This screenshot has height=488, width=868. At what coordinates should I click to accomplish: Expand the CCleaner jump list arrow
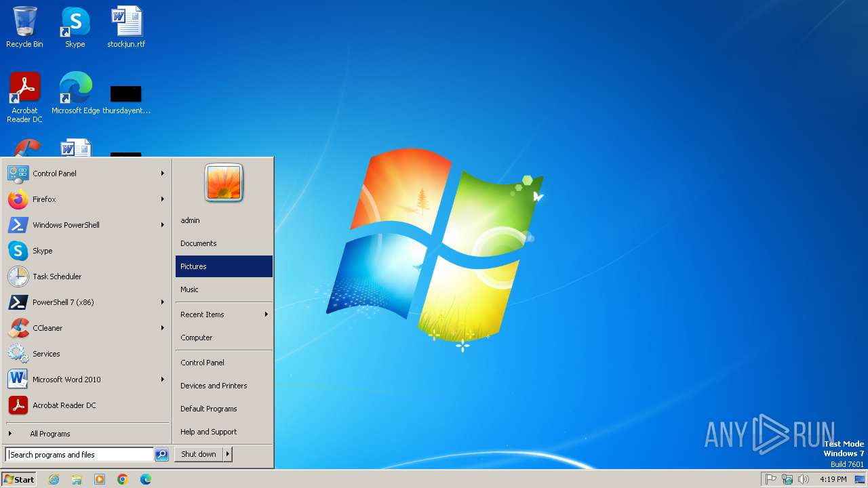pos(163,328)
